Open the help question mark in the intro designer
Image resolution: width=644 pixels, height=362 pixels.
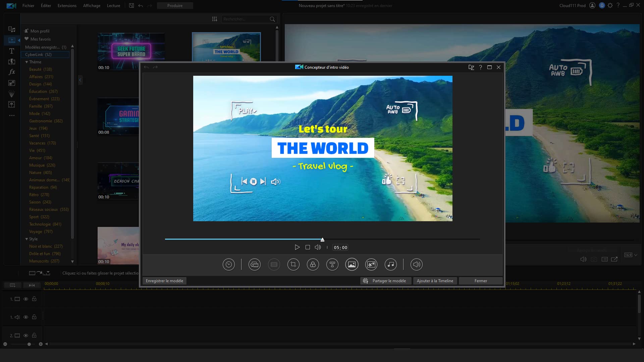click(481, 67)
